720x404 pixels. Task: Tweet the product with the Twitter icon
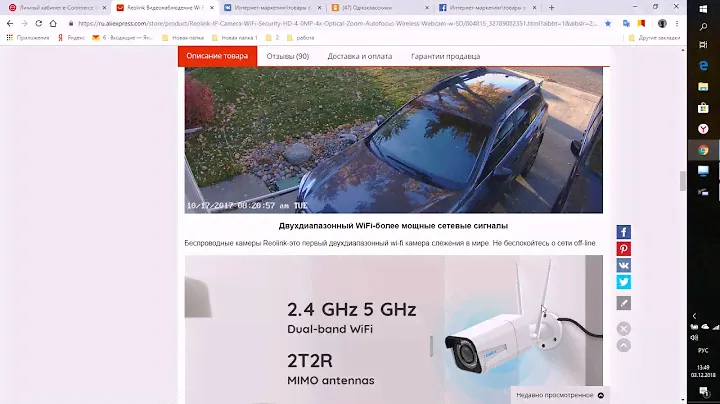click(623, 282)
